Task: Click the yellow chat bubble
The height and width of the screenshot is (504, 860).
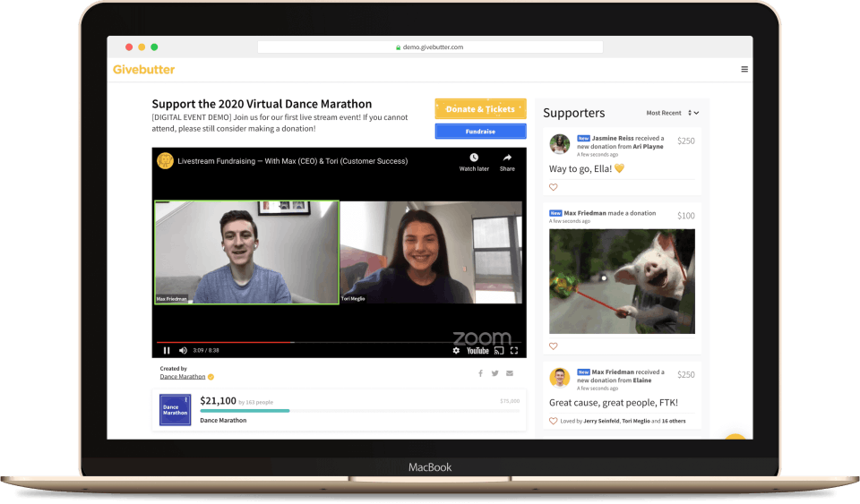Action: click(x=735, y=437)
